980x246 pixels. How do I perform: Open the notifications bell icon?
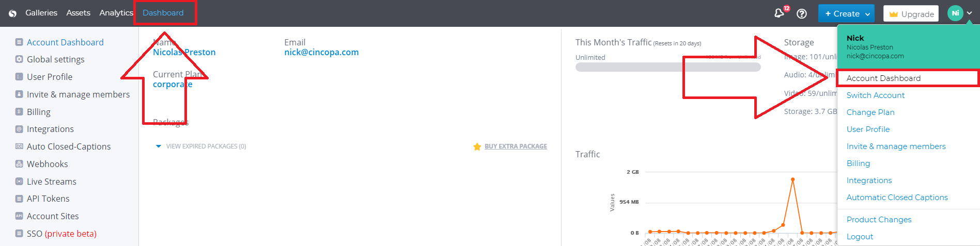click(x=779, y=13)
